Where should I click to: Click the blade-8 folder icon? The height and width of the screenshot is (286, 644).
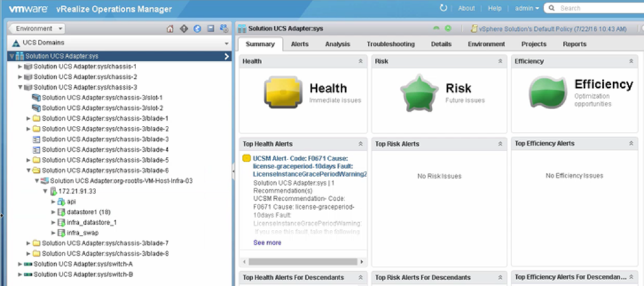point(36,254)
